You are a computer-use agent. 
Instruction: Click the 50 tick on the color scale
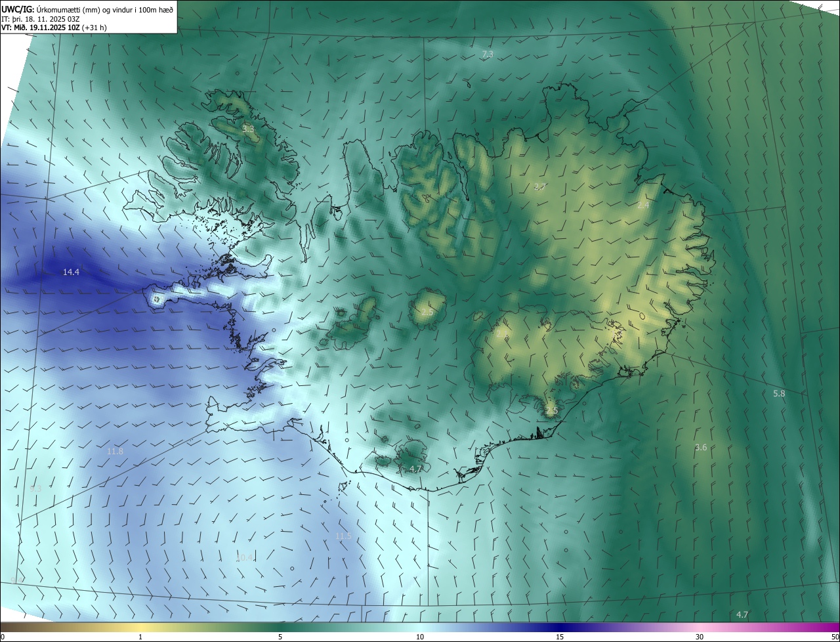pyautogui.click(x=835, y=637)
